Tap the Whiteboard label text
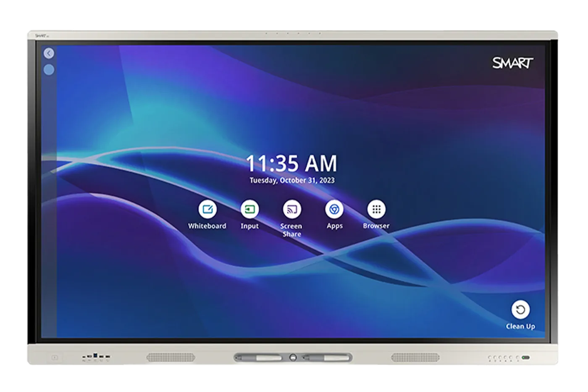The height and width of the screenshot is (392, 588). coord(208,226)
